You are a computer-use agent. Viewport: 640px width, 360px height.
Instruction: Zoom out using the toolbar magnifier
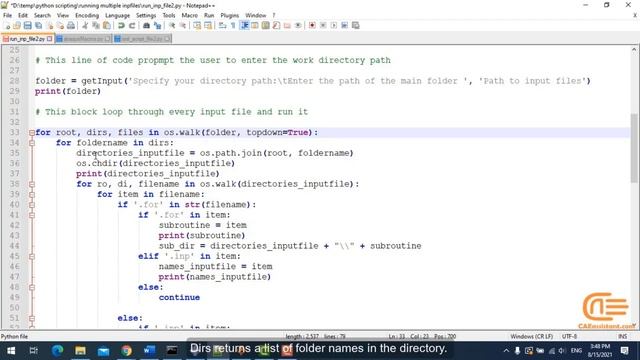pyautogui.click(x=182, y=25)
